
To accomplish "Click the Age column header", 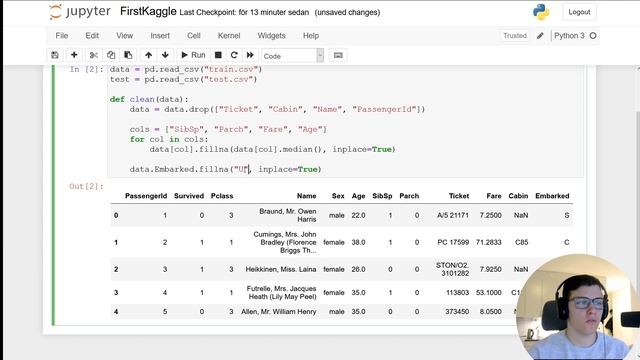I will tap(358, 196).
